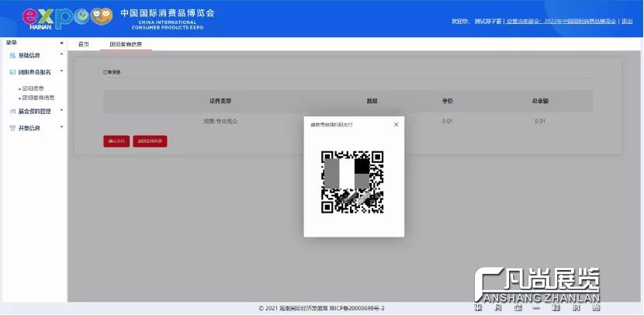The width and height of the screenshot is (644, 315).
Task: Click the QR code image in dialog
Action: (x=353, y=182)
